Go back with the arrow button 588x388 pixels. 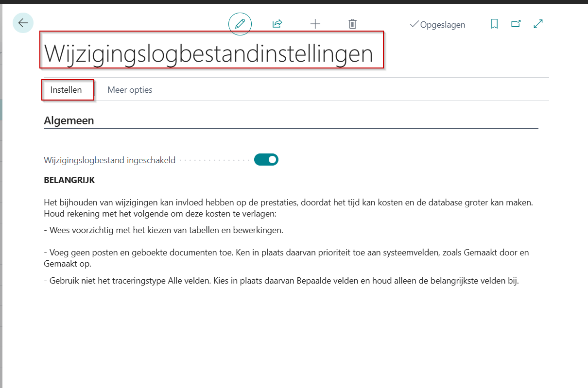point(23,23)
